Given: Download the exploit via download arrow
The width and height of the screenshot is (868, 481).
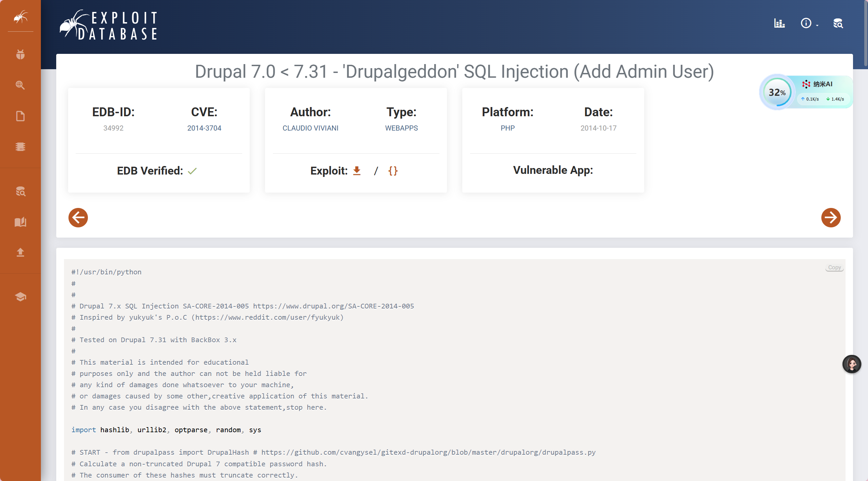Looking at the screenshot, I should 357,170.
